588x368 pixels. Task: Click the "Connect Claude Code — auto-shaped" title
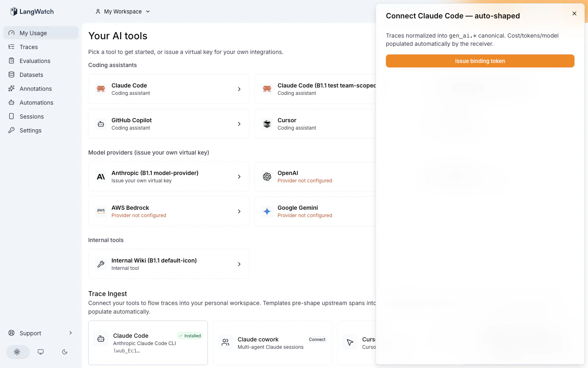(453, 16)
